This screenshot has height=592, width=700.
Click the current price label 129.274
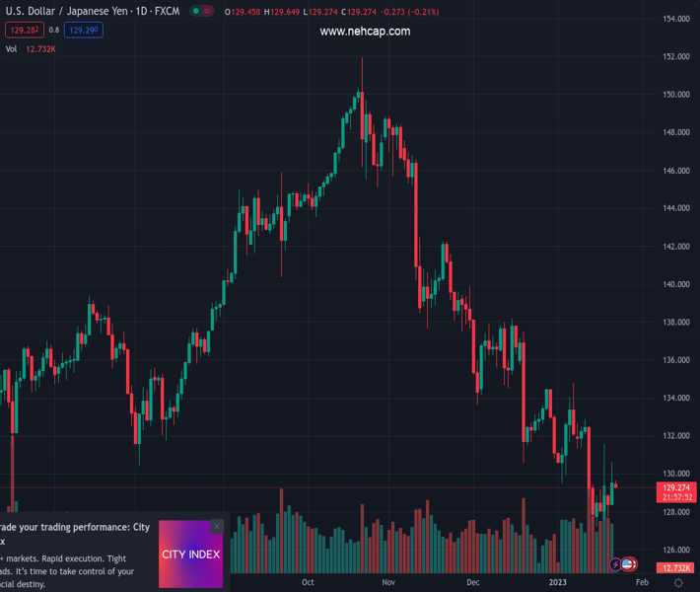pos(676,487)
